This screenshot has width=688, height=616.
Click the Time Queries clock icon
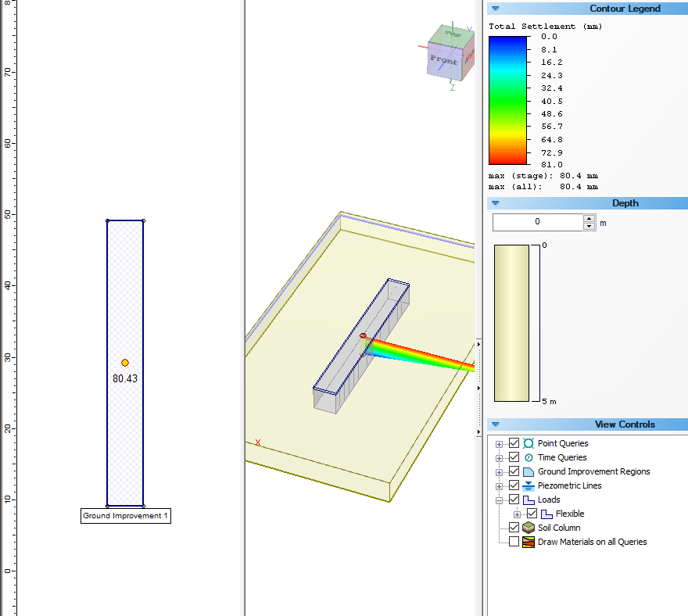(529, 457)
